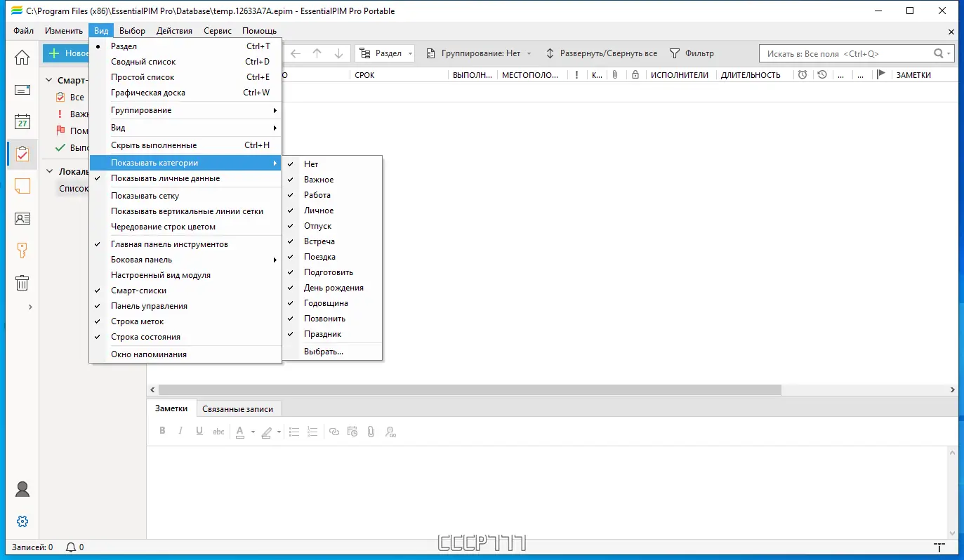Open the Notes module sticky-note icon
Viewport: 964px width, 560px height.
click(22, 186)
